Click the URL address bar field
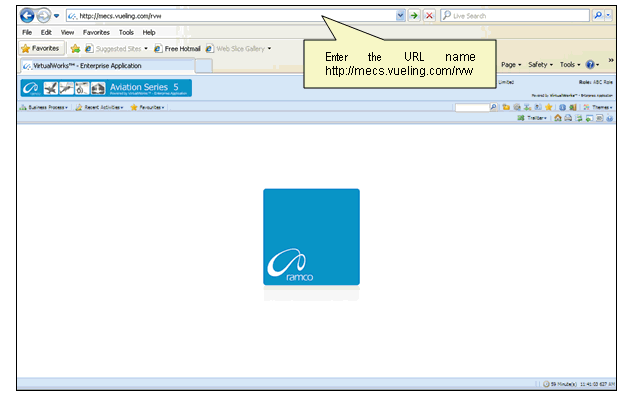Image resolution: width=632 pixels, height=393 pixels. tap(232, 16)
